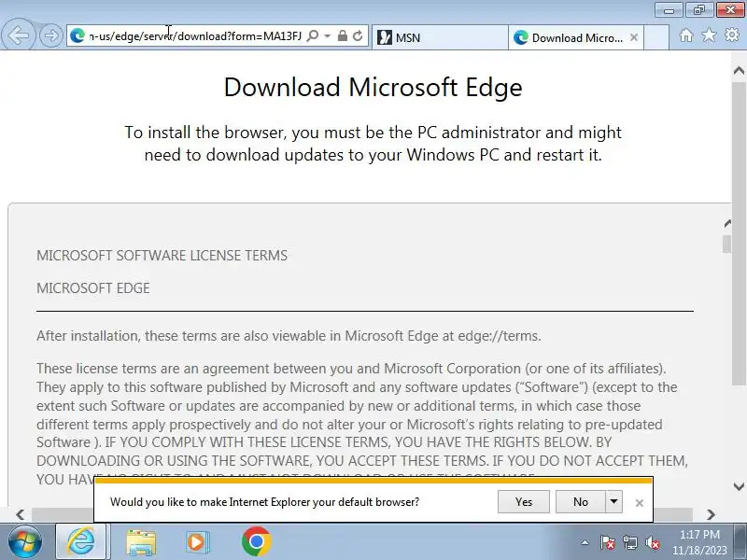Click the 'To install the browser' paragraph
The image size is (747, 560).
tap(373, 144)
